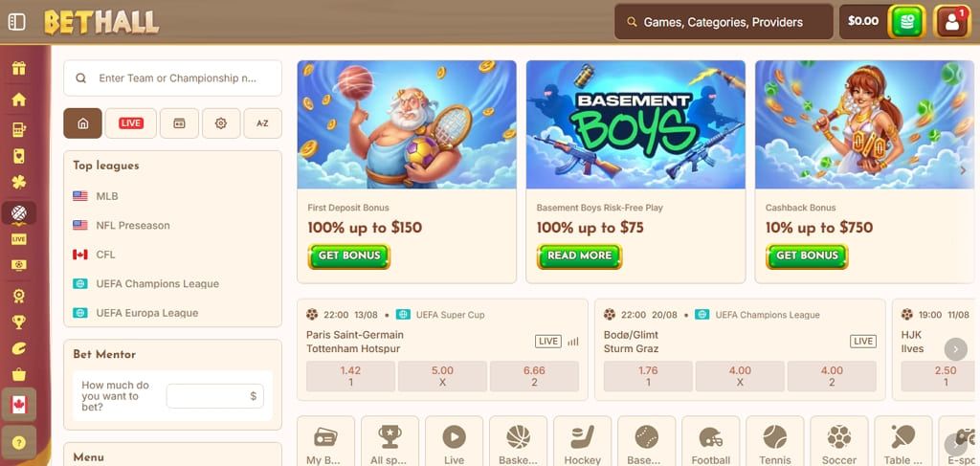
Task: Click the shopping bag sidebar icon
Action: (x=19, y=374)
